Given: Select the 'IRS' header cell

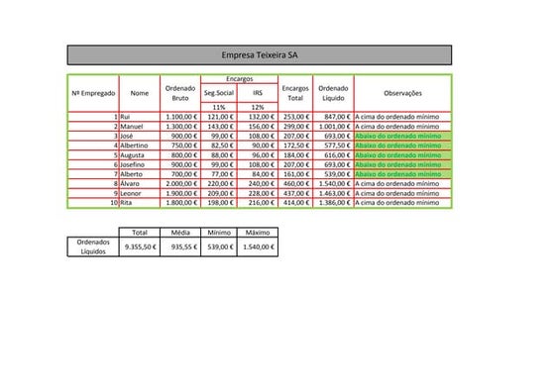Looking at the screenshot, I should coord(258,93).
